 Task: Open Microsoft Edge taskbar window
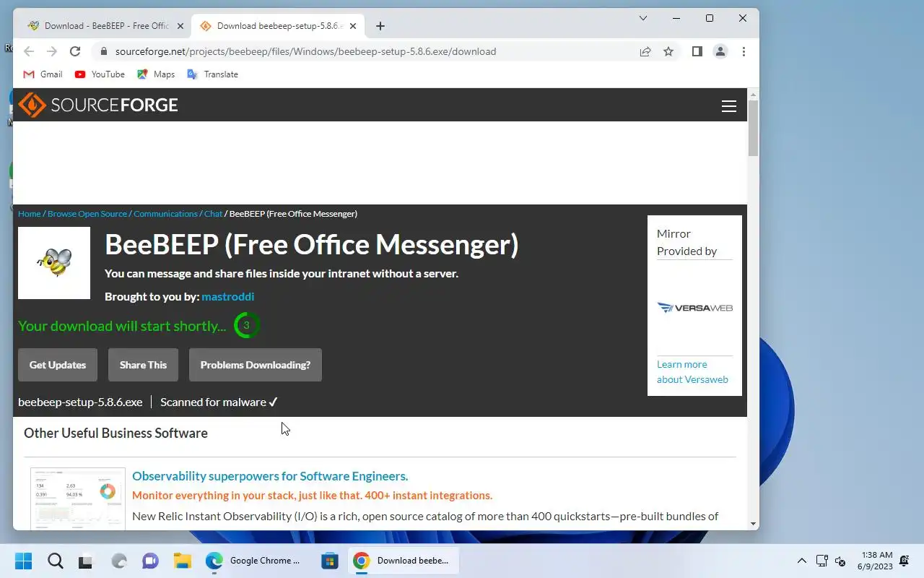coord(254,561)
